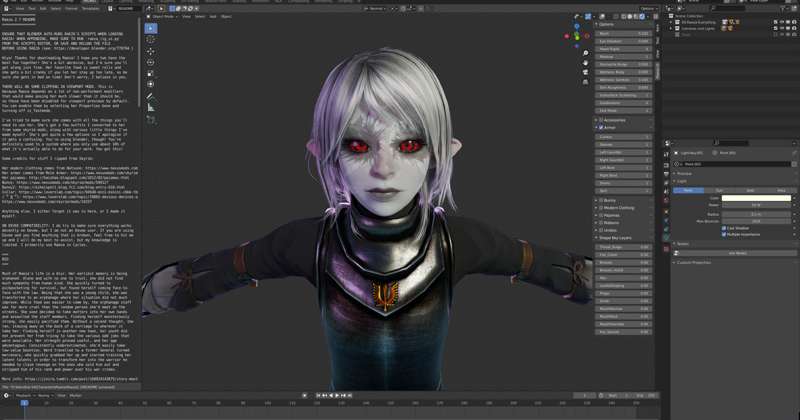The height and width of the screenshot is (420, 800).
Task: Select the Annotate pencil tool
Action: (x=151, y=96)
